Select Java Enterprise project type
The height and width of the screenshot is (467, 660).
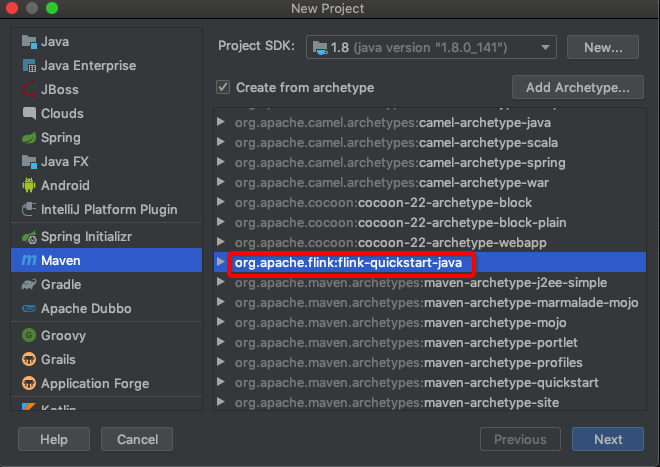point(106,66)
